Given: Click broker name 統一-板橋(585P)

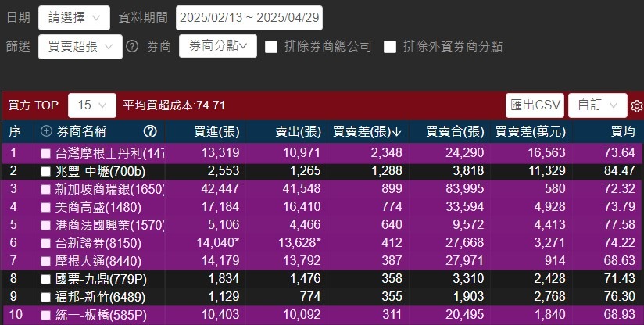Looking at the screenshot, I should pos(101,315).
